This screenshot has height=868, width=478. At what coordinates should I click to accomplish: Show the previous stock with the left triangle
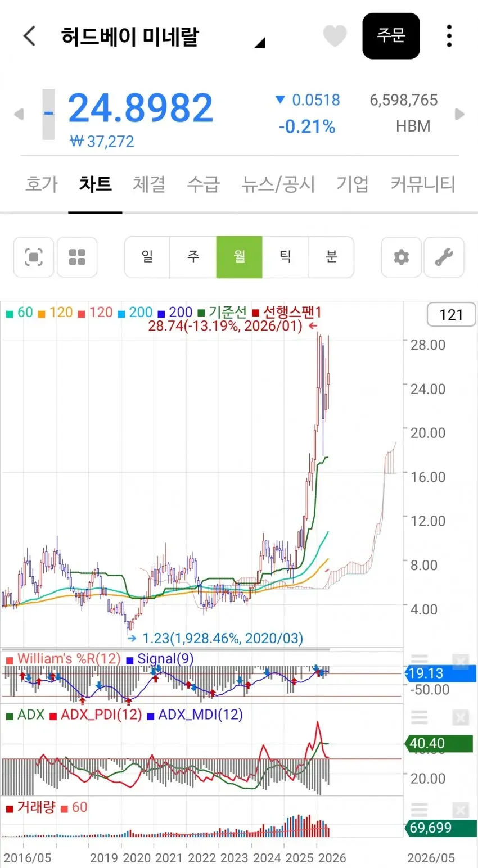click(19, 114)
